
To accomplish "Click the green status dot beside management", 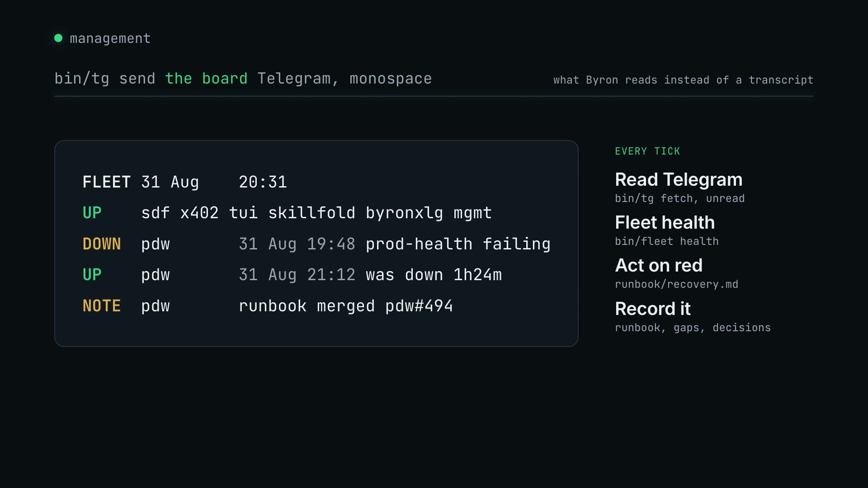I will tap(58, 38).
